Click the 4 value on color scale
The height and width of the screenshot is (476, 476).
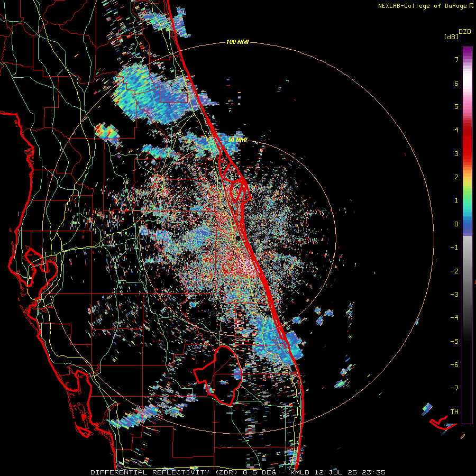tap(456, 130)
